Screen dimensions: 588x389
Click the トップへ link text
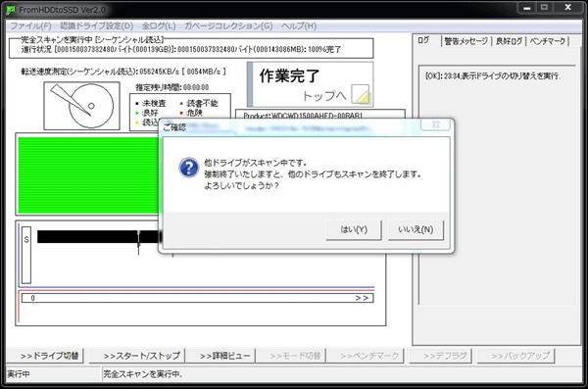pyautogui.click(x=324, y=96)
